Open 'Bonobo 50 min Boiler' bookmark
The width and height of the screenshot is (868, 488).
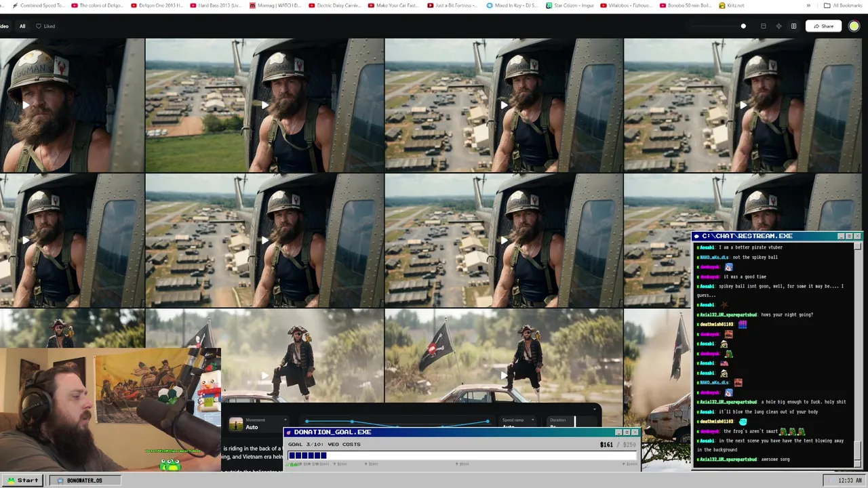tap(686, 5)
